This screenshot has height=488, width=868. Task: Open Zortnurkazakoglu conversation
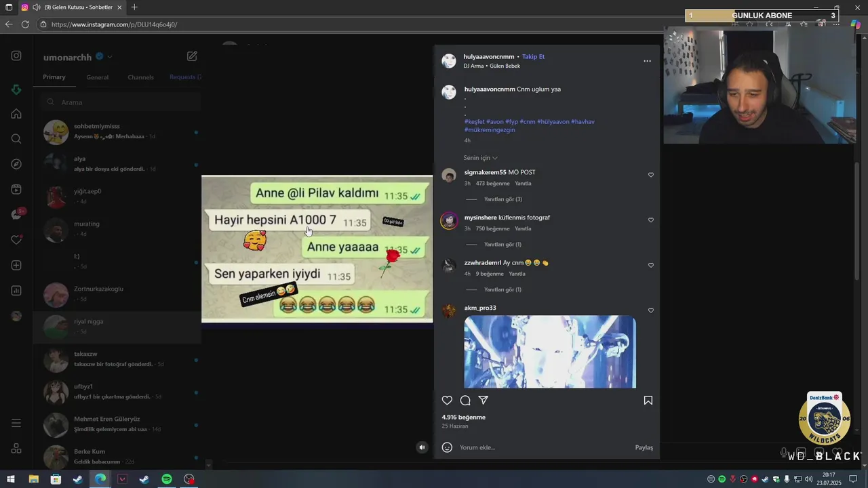pyautogui.click(x=117, y=294)
